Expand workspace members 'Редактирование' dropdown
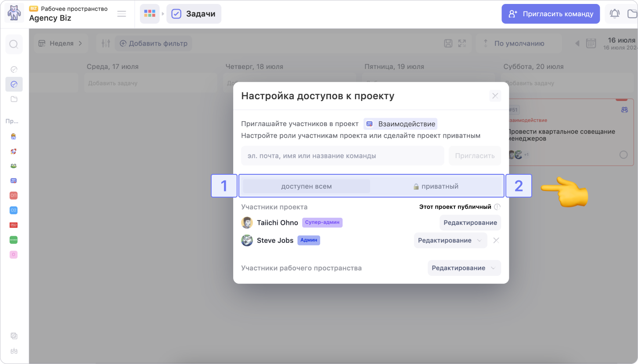The image size is (638, 364). [464, 268]
